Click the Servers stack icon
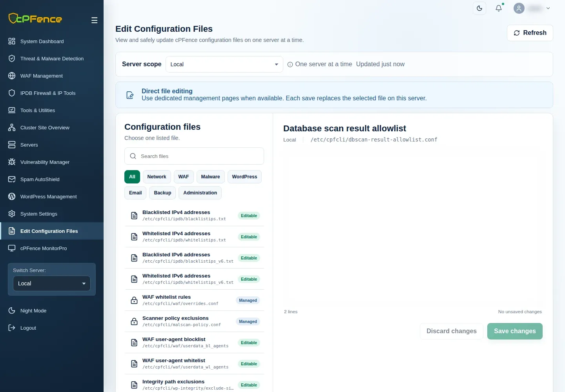The width and height of the screenshot is (565, 392). (12, 145)
